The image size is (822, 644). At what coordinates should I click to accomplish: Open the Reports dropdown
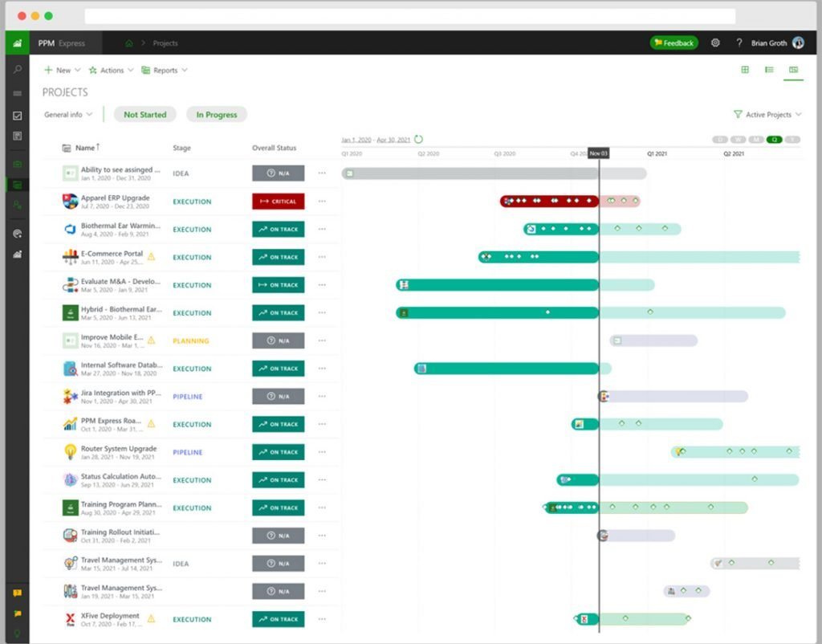(165, 71)
